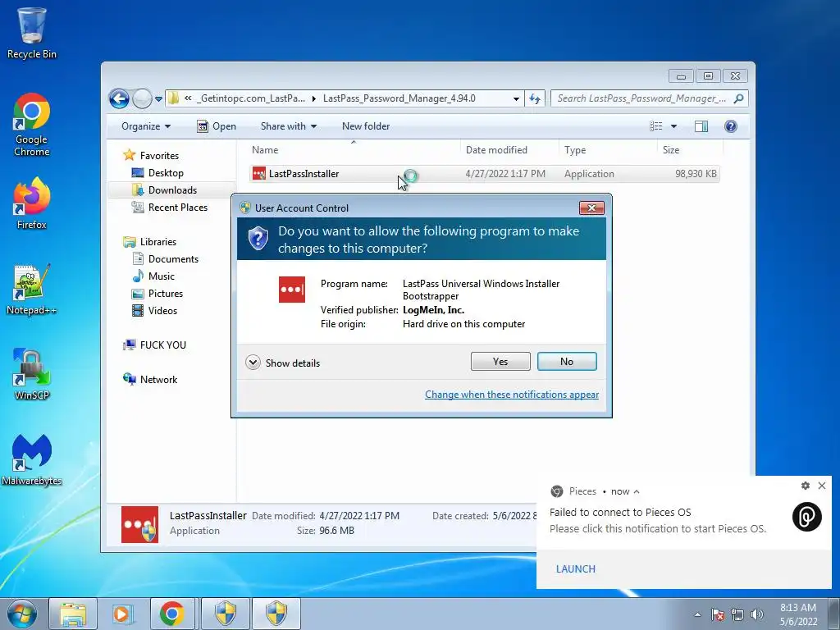The image size is (840, 630).
Task: Sort by the Date modified column
Action: coord(509,150)
